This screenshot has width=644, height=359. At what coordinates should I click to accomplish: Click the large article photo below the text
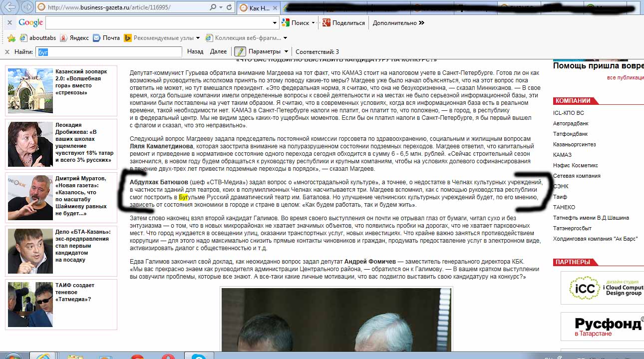point(336,320)
